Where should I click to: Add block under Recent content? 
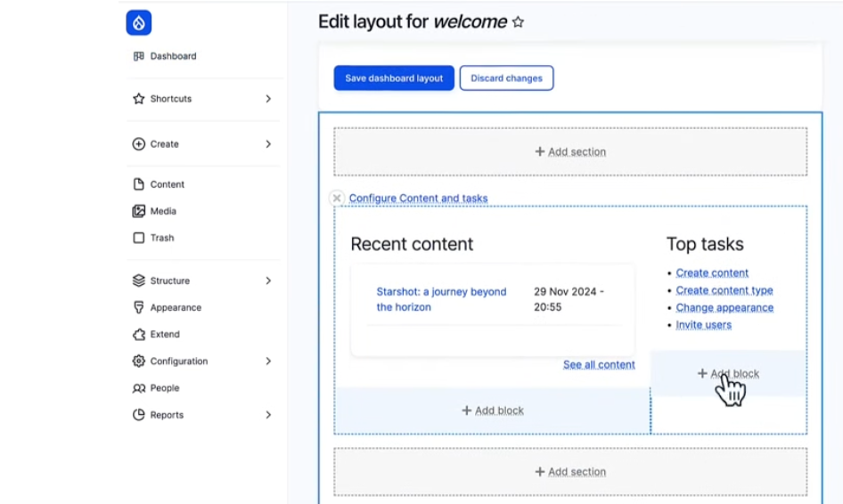tap(493, 411)
